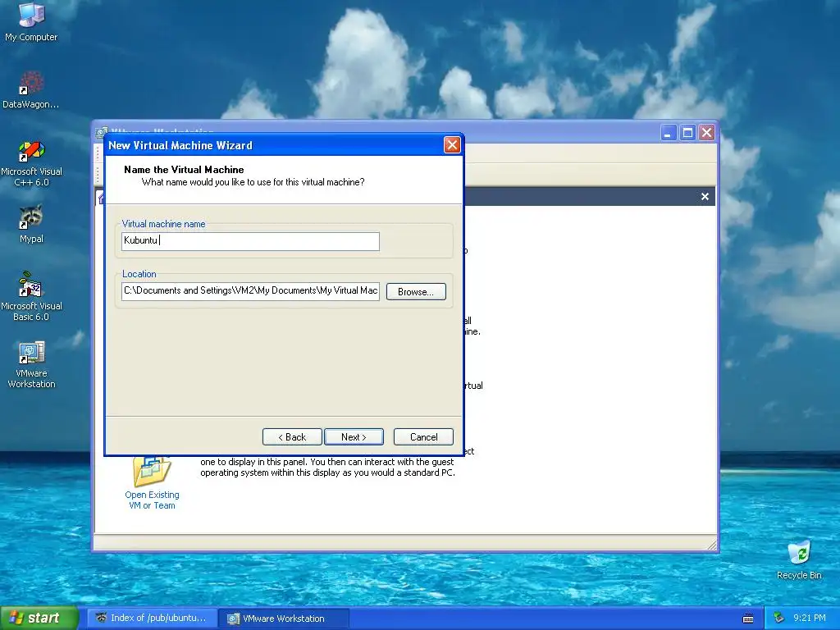Switch to Index of /pub/ubuntu taskbar window
This screenshot has height=630, width=840.
(x=152, y=618)
